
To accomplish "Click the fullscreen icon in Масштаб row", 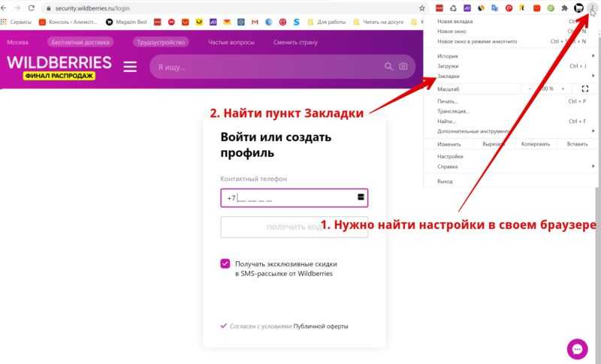I will (x=585, y=89).
